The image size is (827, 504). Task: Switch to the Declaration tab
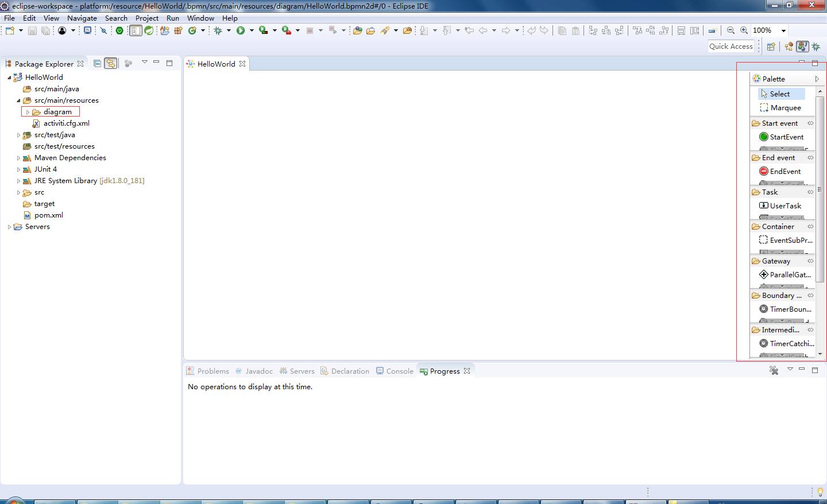point(345,371)
